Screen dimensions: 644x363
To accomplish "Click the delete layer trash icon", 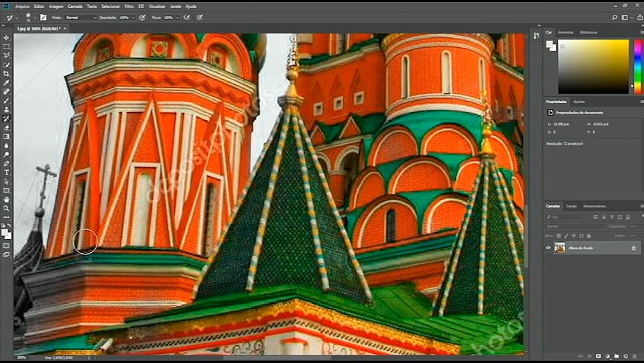I will pos(633,356).
